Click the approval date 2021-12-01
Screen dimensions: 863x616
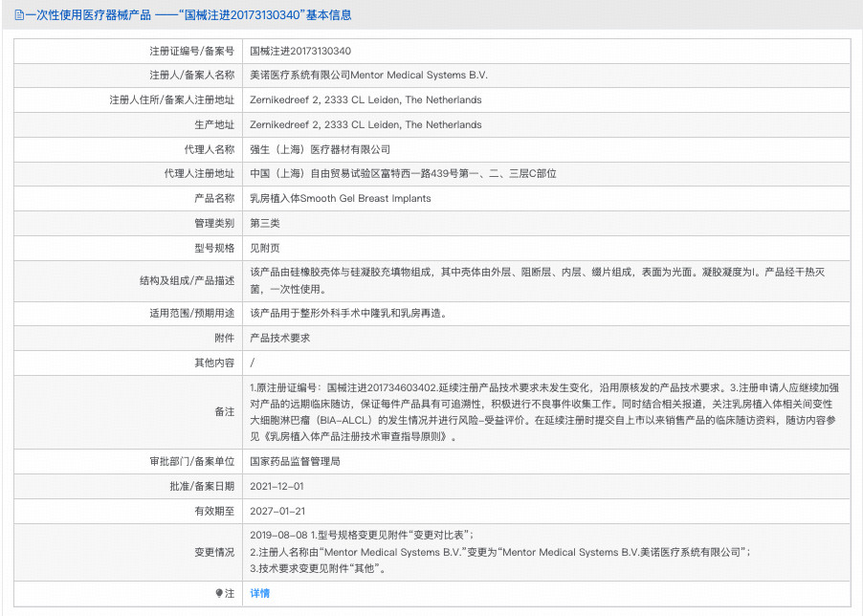[x=277, y=487]
